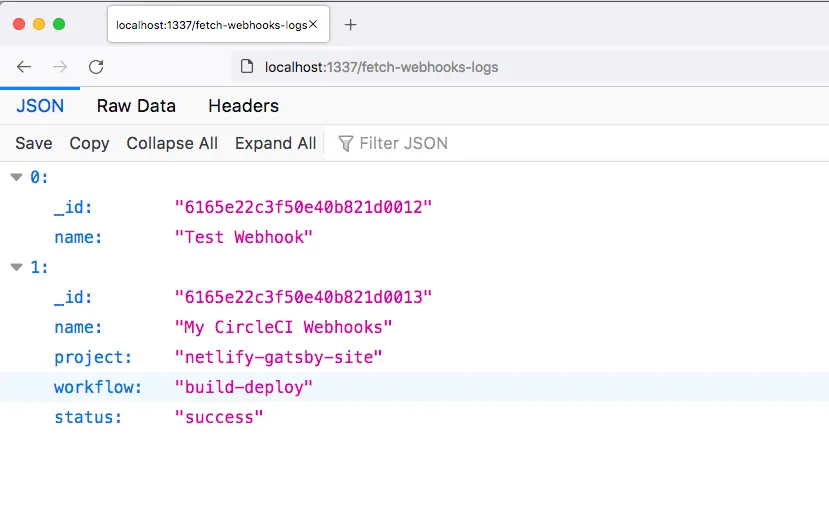The width and height of the screenshot is (829, 505).
Task: Close the localhost:1337 browser tab
Action: click(x=313, y=24)
